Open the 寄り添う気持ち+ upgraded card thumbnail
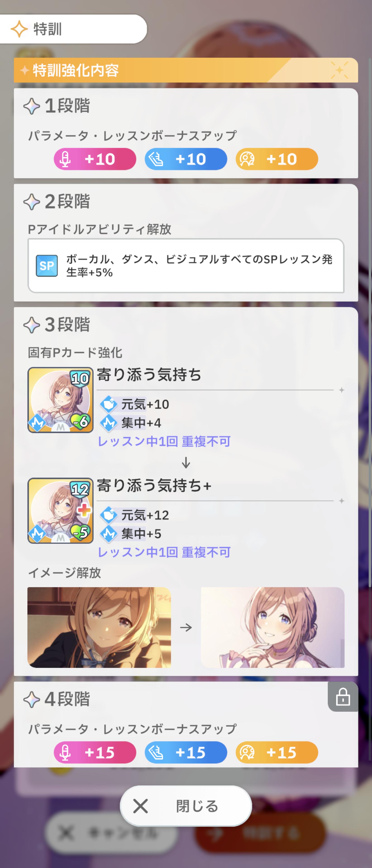The width and height of the screenshot is (372, 868). [x=60, y=511]
